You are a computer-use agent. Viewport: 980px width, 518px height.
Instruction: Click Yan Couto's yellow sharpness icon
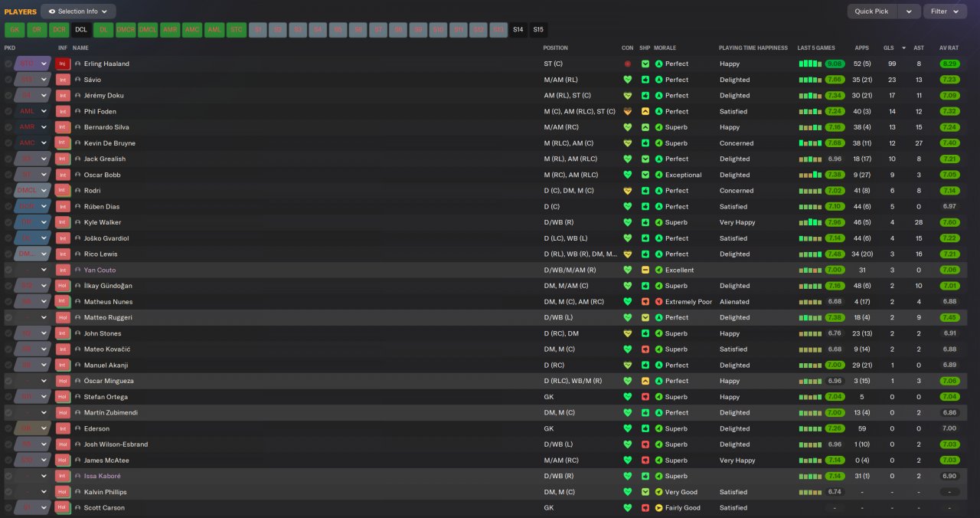(x=645, y=270)
